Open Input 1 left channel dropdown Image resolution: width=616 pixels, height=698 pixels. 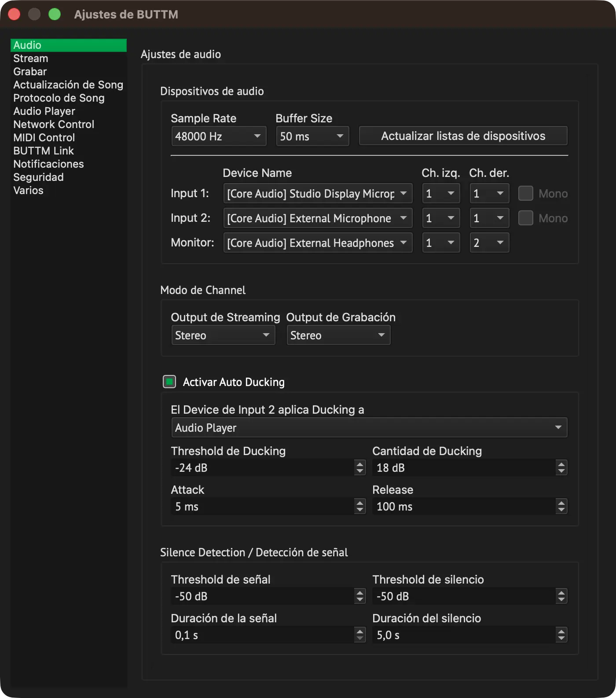pyautogui.click(x=441, y=193)
